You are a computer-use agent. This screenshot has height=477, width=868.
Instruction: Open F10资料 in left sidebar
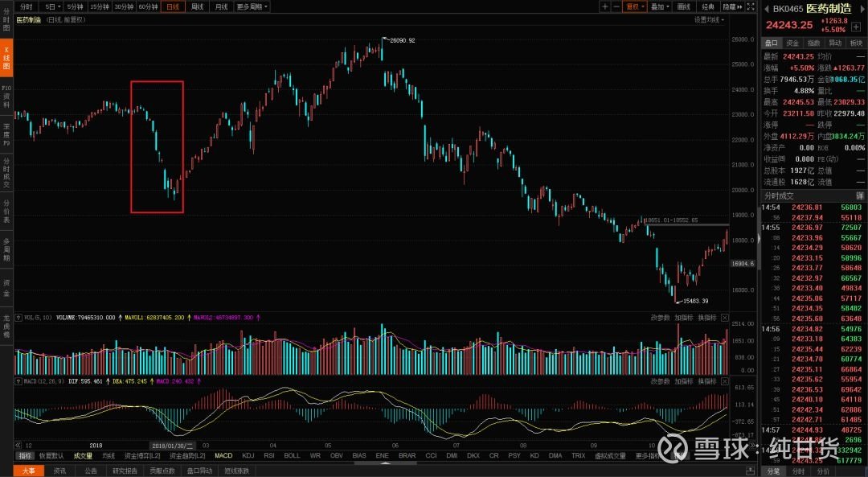pyautogui.click(x=6, y=96)
